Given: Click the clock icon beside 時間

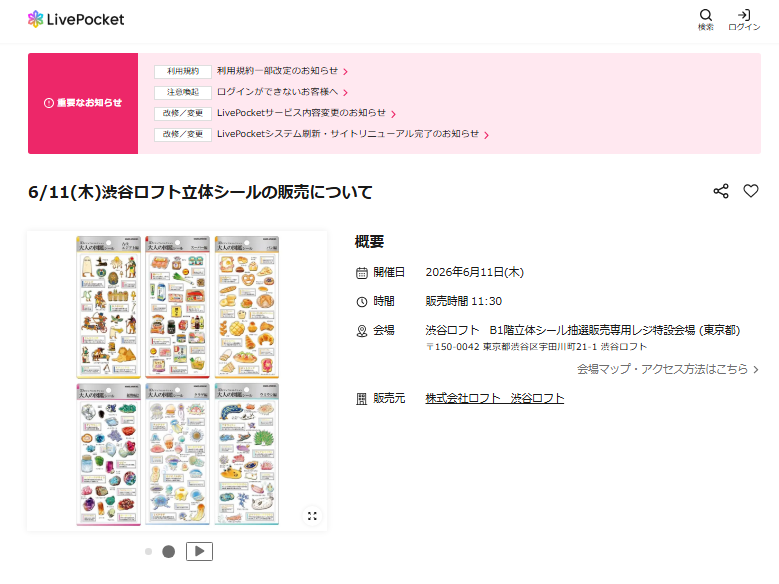Looking at the screenshot, I should (x=362, y=302).
